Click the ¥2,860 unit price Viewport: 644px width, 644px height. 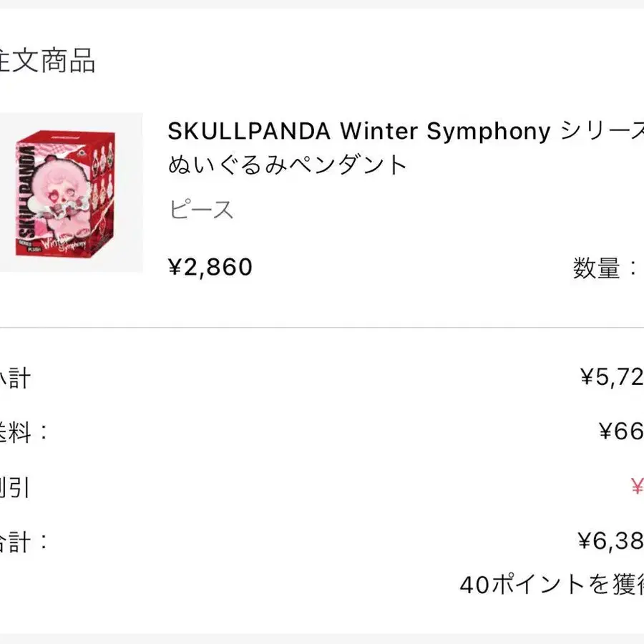(210, 267)
